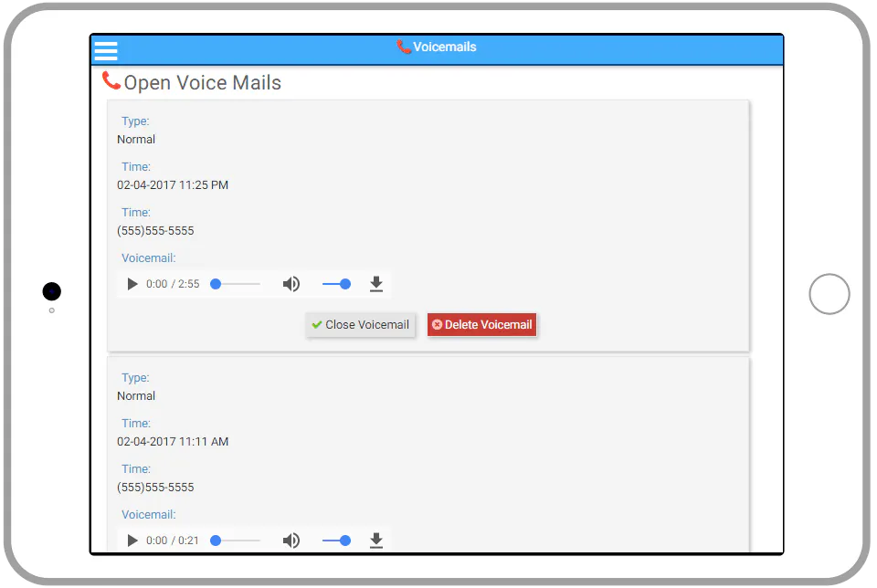
Task: Select the 02-04-2017 11:11 AM timestamp
Action: click(x=173, y=442)
